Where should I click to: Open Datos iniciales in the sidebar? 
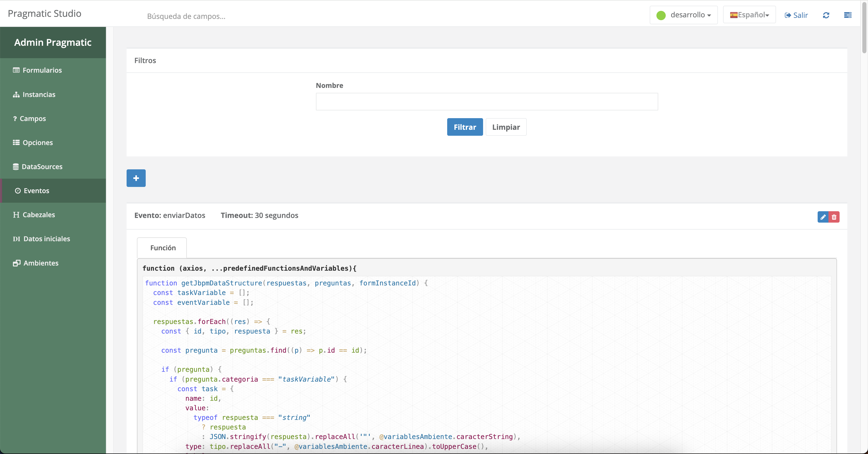coord(53,239)
